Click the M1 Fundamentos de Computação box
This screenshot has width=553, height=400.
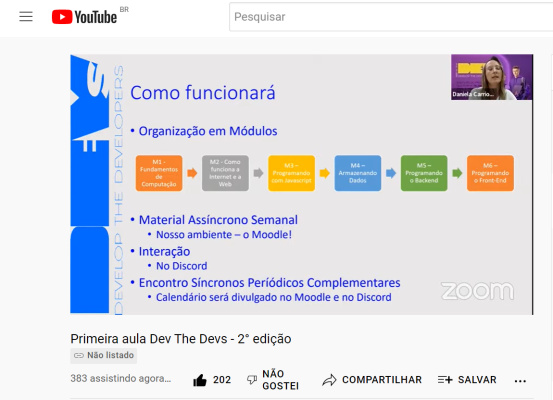[159, 173]
